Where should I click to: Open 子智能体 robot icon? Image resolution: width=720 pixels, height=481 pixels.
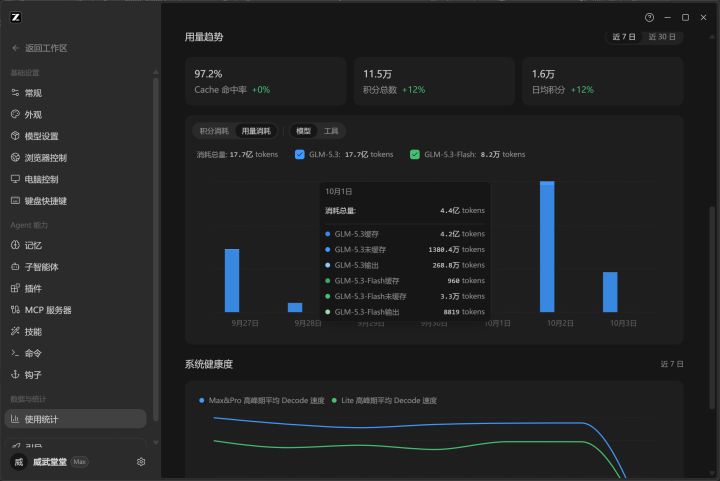[15, 267]
